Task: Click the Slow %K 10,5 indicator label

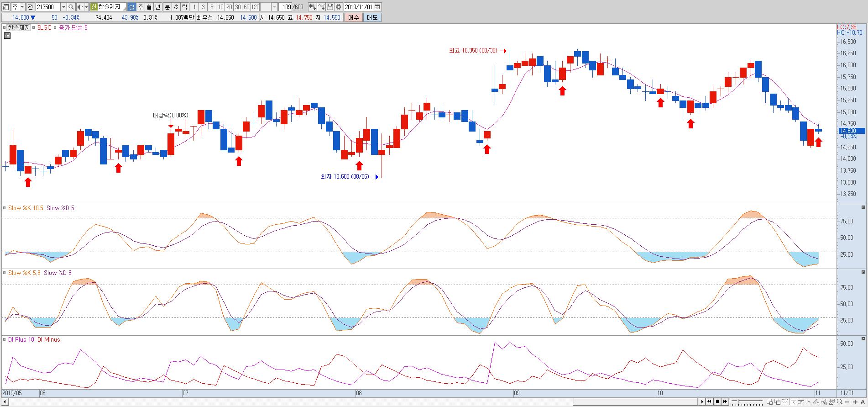Action: click(26, 208)
